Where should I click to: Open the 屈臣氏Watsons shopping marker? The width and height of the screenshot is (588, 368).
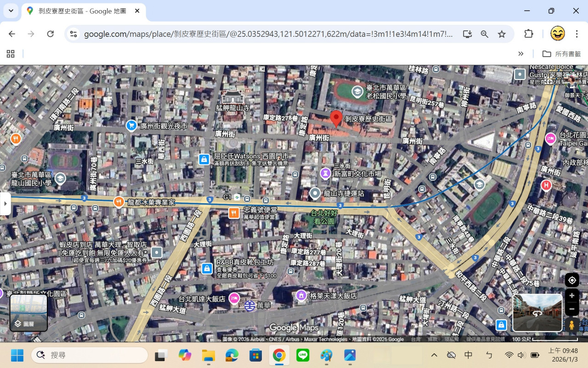[204, 159]
